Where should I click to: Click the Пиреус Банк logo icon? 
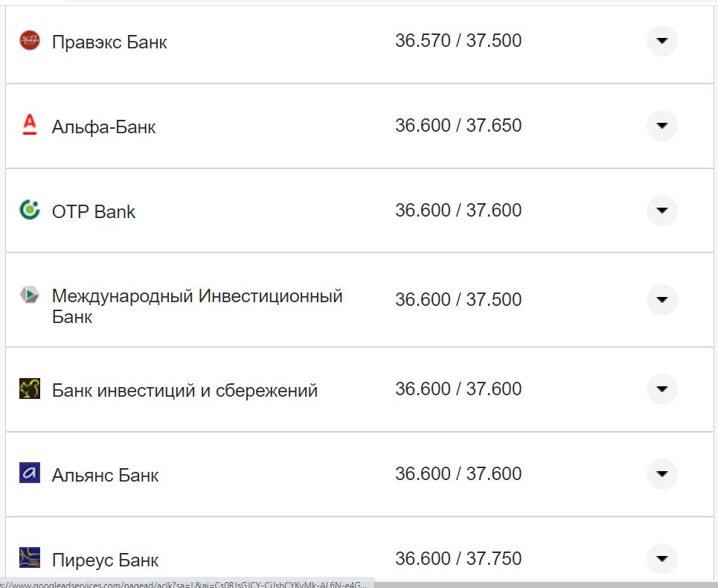pyautogui.click(x=28, y=559)
